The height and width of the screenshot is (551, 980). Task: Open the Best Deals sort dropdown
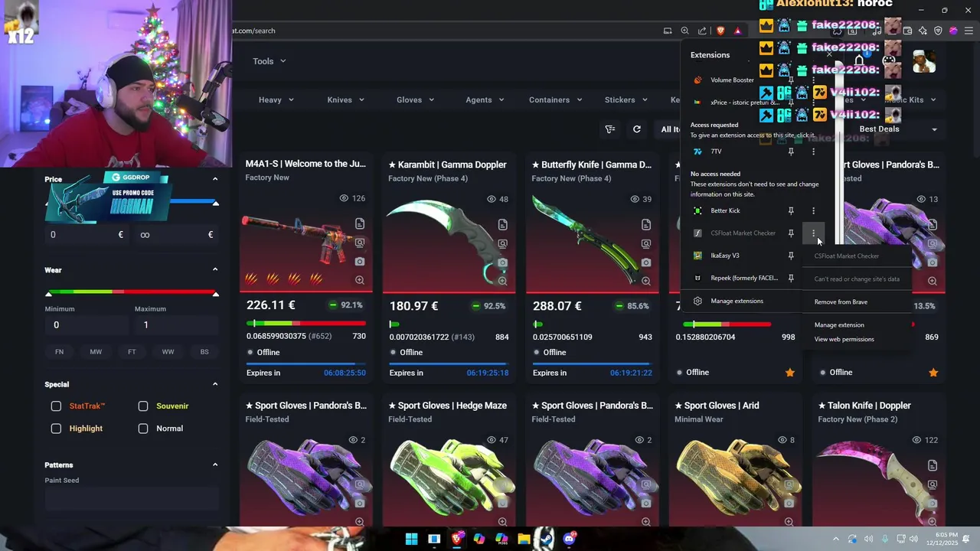click(897, 129)
